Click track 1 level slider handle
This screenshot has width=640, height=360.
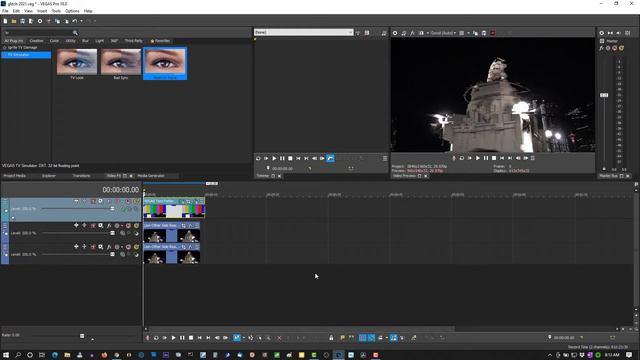pyautogui.click(x=112, y=209)
